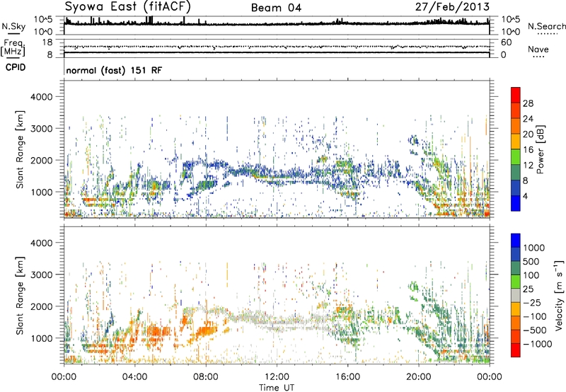Click the blue bottom of power colorbar
Image resolution: width=566 pixels, height=392 pixels.
pyautogui.click(x=516, y=203)
